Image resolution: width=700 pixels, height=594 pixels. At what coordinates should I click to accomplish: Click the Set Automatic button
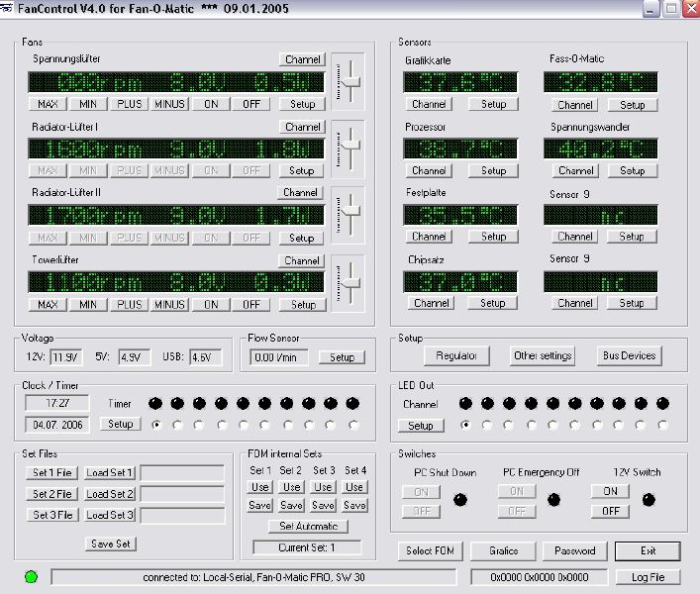(308, 526)
